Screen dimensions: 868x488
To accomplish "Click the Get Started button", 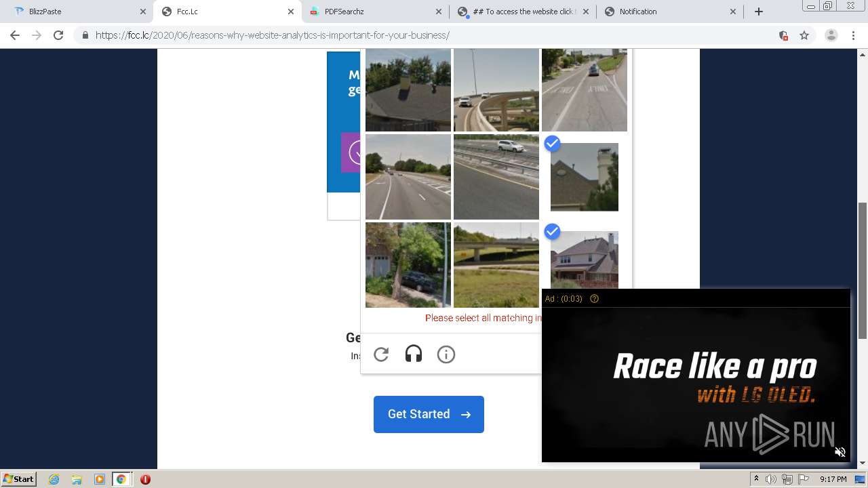I will pos(429,414).
